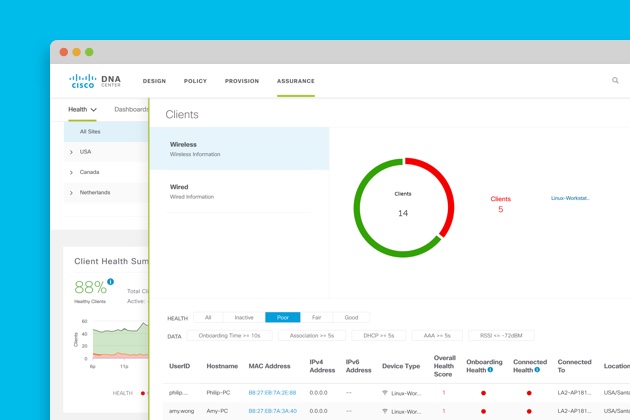The width and height of the screenshot is (630, 420).
Task: Open the Provision menu tab
Action: click(242, 81)
